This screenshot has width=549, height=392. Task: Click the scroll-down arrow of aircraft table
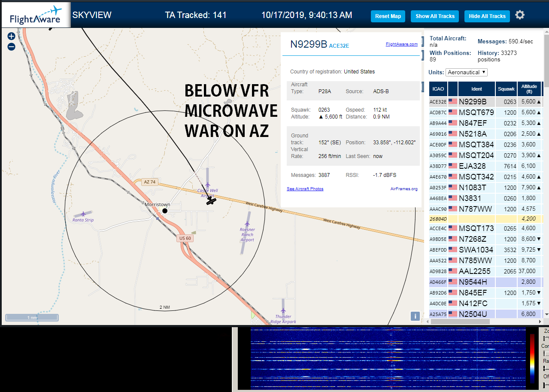(546, 315)
